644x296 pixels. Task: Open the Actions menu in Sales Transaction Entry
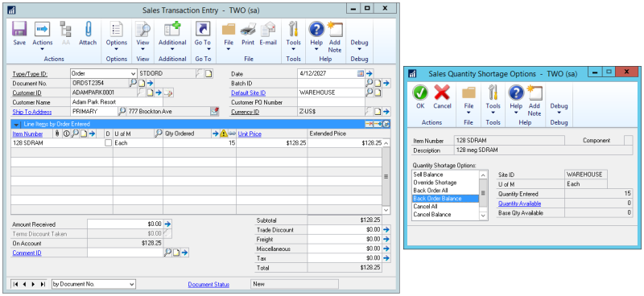coord(43,36)
